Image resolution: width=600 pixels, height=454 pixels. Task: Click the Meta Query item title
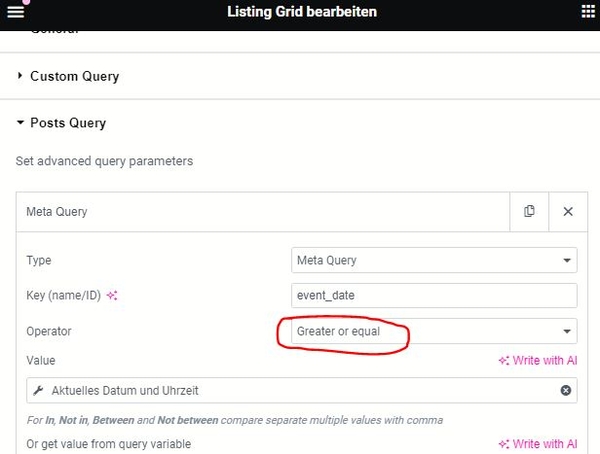(x=57, y=212)
